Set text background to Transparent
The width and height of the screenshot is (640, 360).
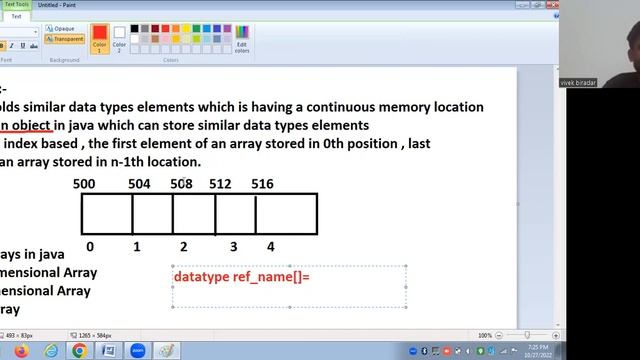click(x=64, y=39)
